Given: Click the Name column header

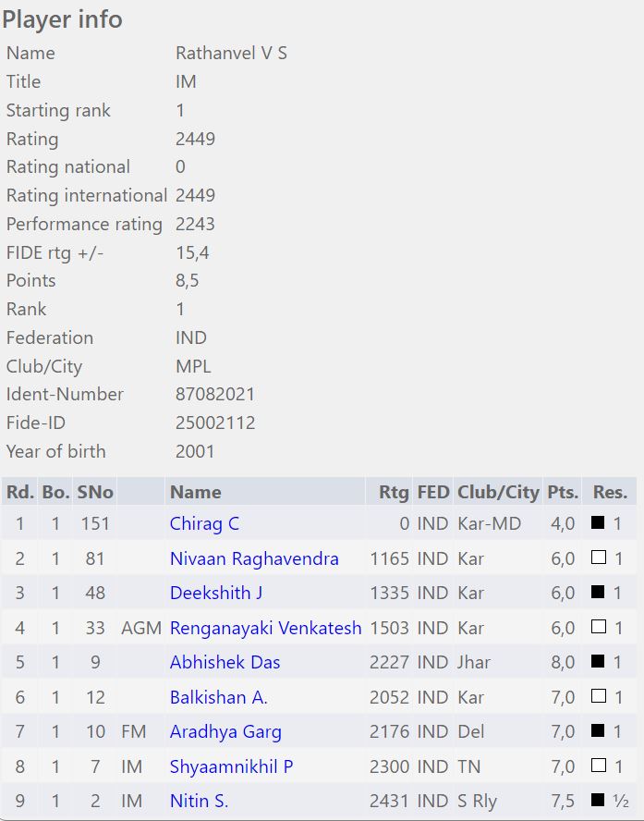Looking at the screenshot, I should click(195, 492).
